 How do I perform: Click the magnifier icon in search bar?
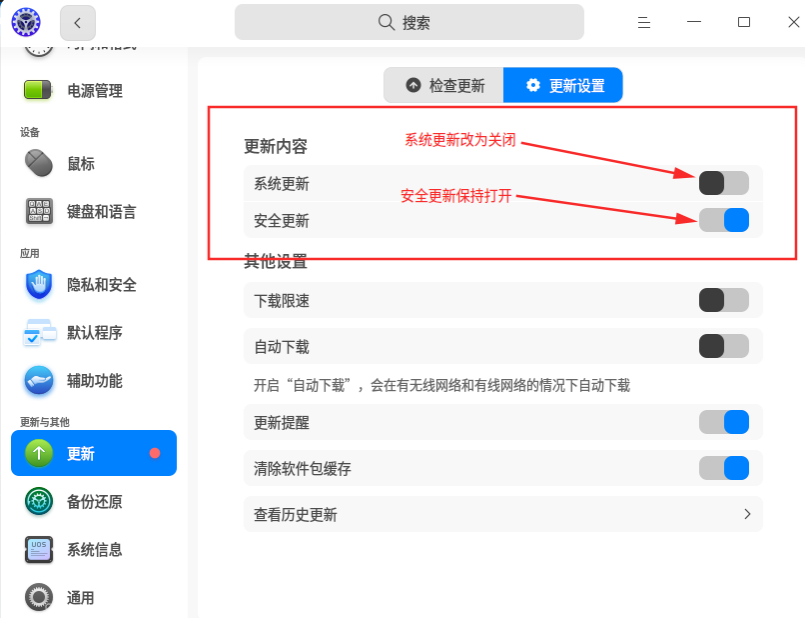pyautogui.click(x=386, y=22)
